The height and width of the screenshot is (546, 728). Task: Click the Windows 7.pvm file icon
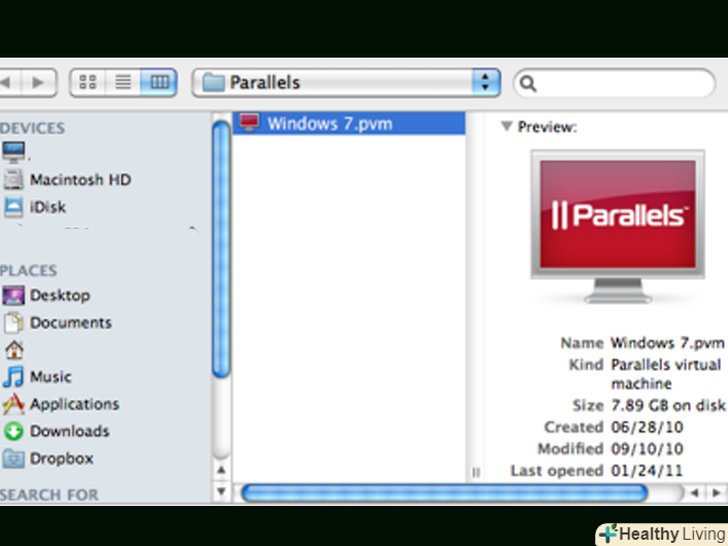coord(249,123)
